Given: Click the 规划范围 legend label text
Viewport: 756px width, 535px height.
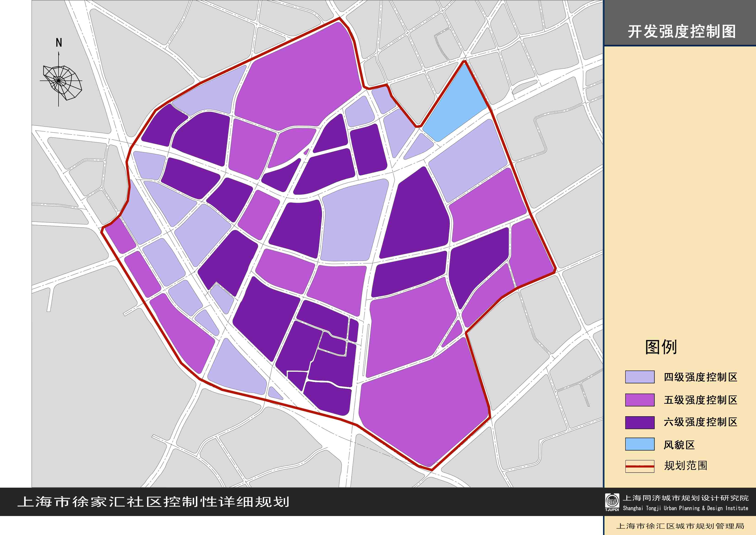Looking at the screenshot, I should [x=686, y=465].
